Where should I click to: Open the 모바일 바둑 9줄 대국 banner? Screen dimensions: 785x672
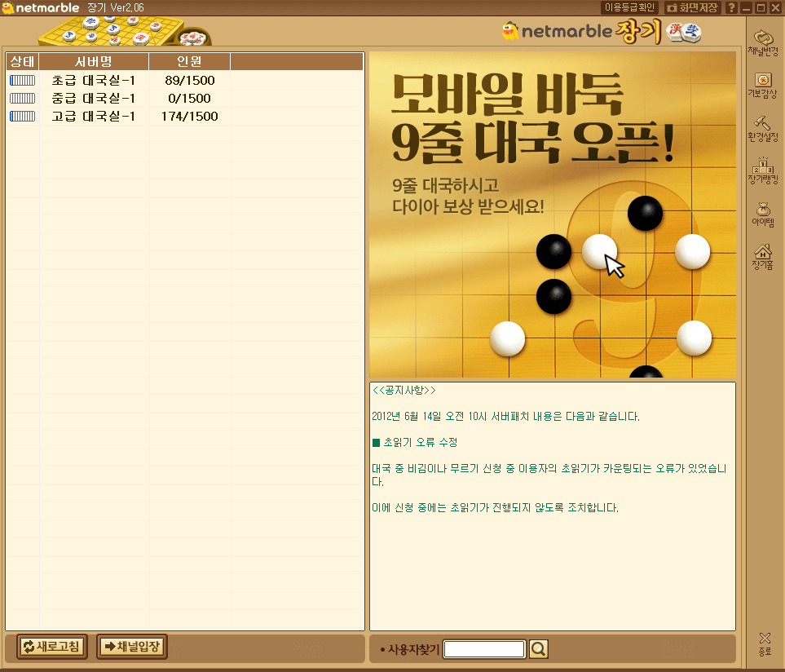pos(553,214)
